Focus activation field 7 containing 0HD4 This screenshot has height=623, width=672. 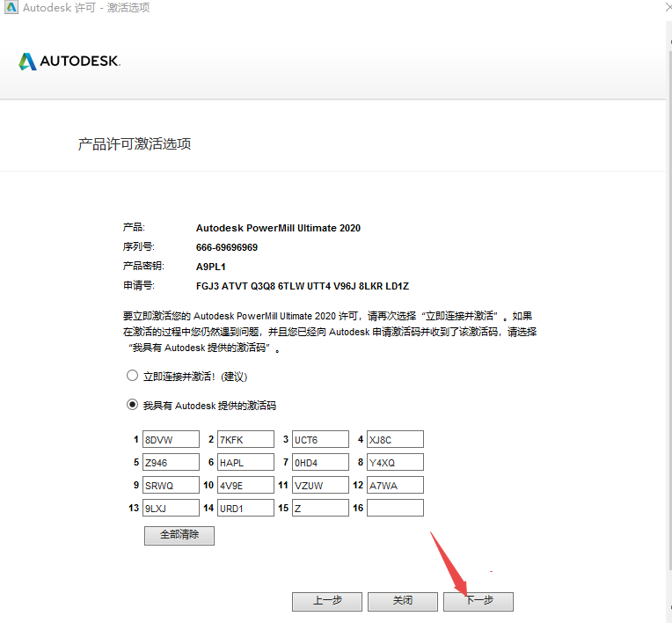point(320,462)
